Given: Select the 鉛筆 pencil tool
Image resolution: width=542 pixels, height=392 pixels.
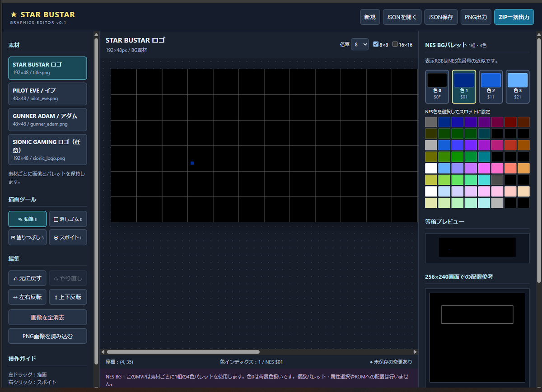Looking at the screenshot, I should click(28, 219).
